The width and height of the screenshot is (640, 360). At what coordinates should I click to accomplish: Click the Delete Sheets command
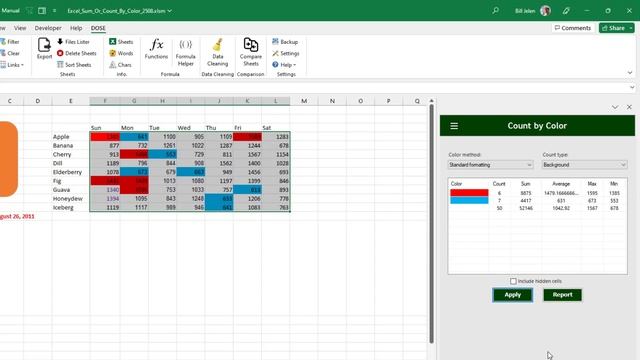77,53
